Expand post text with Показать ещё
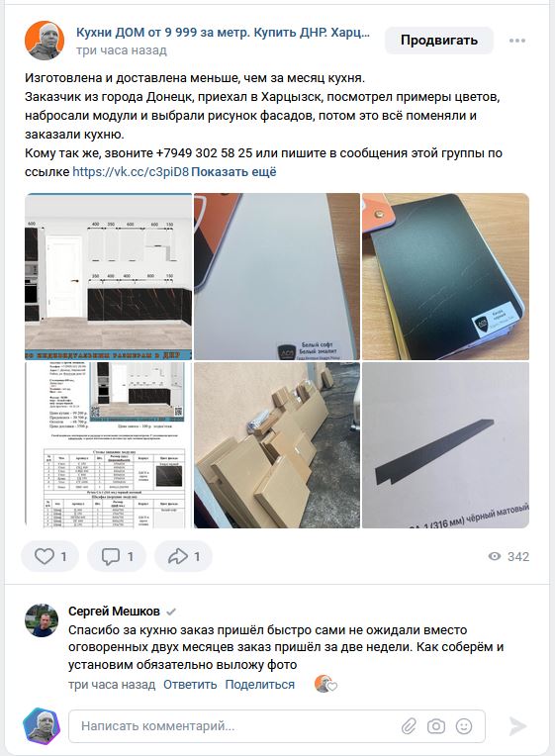The height and width of the screenshot is (756, 555). click(x=233, y=172)
